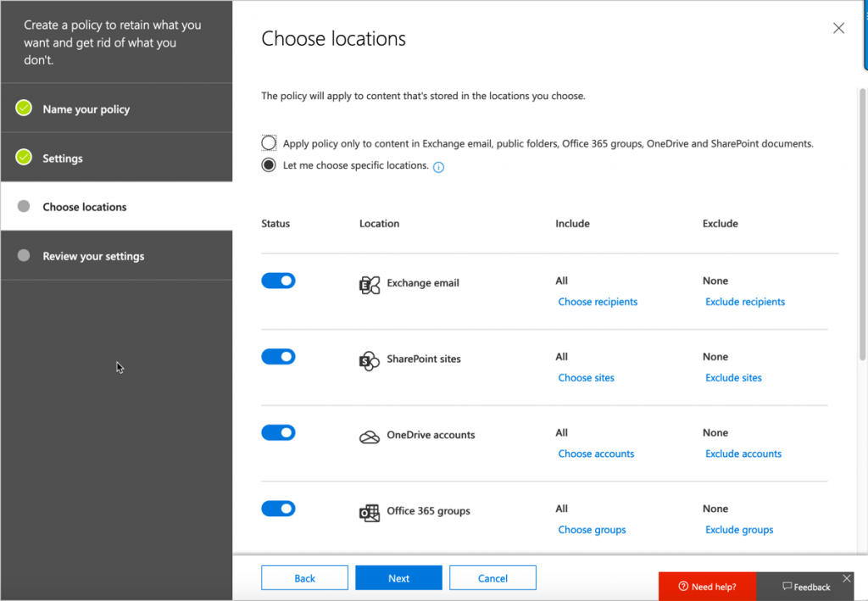Go to Name your policy step
The height and width of the screenshot is (601, 868).
pyautogui.click(x=86, y=109)
